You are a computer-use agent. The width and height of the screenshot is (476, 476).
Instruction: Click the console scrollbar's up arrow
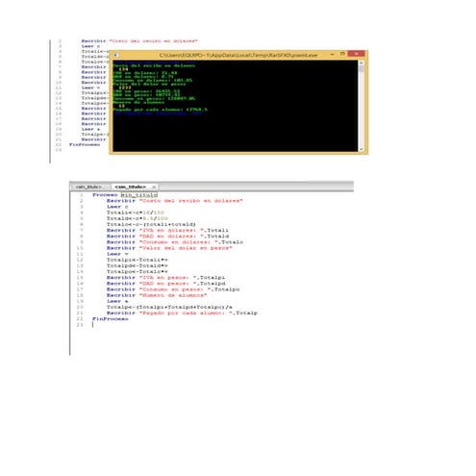[362, 63]
